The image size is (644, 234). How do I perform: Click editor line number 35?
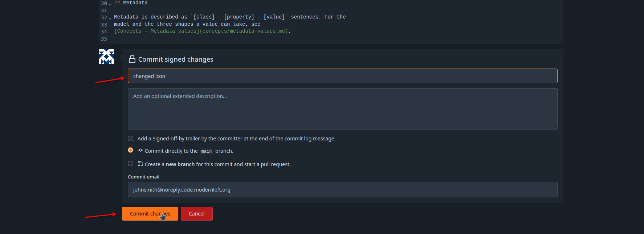(104, 39)
